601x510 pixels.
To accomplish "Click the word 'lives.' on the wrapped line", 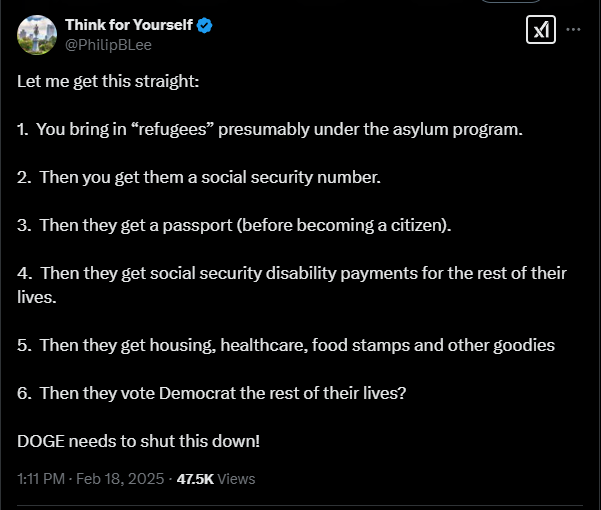I will coord(37,297).
